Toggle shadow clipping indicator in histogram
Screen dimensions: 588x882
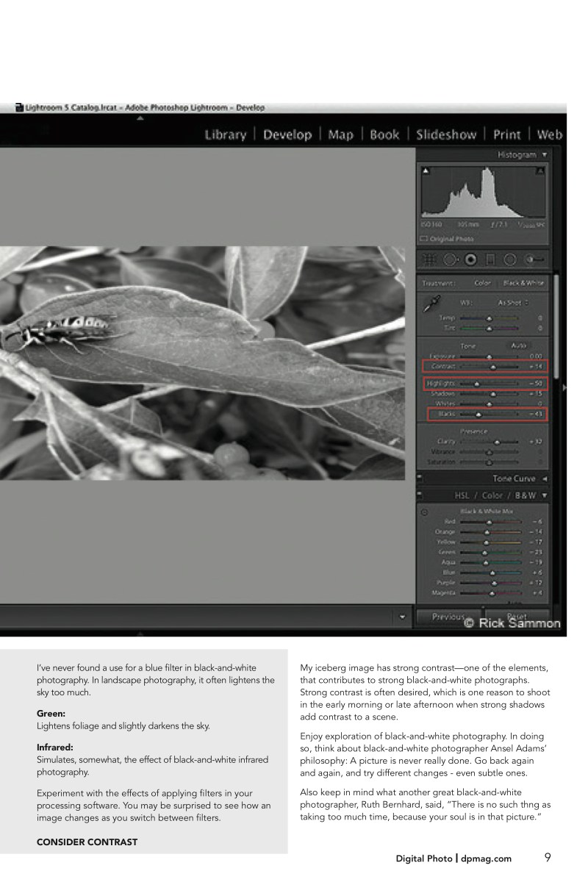click(x=426, y=171)
